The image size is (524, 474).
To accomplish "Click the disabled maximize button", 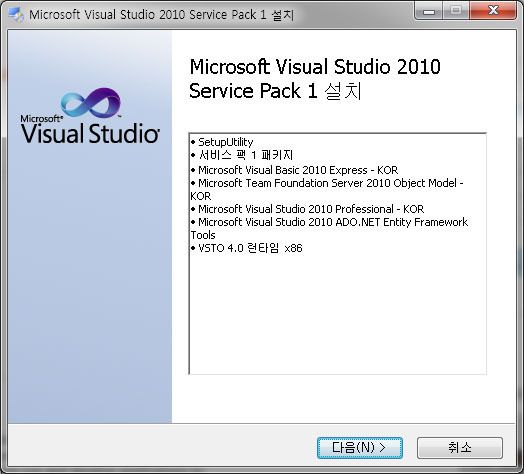I will click(456, 11).
